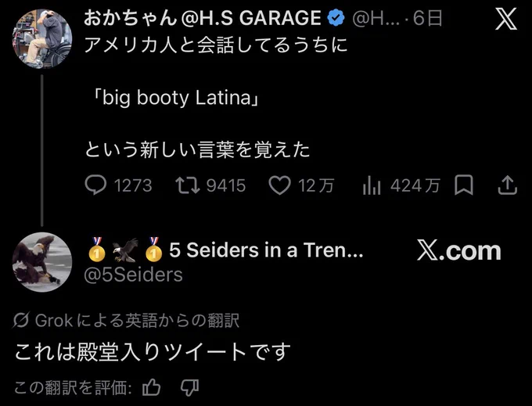Click the @5Seiders handle

tap(133, 275)
